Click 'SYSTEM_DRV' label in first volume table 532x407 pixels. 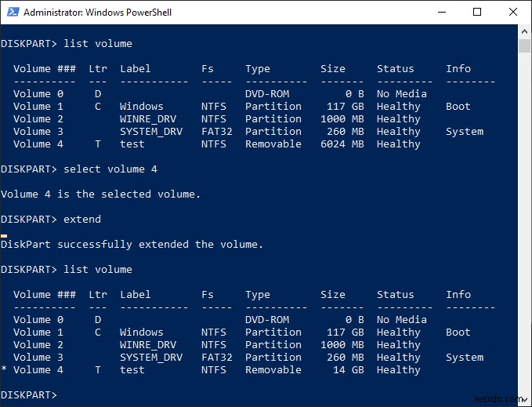[x=151, y=132]
